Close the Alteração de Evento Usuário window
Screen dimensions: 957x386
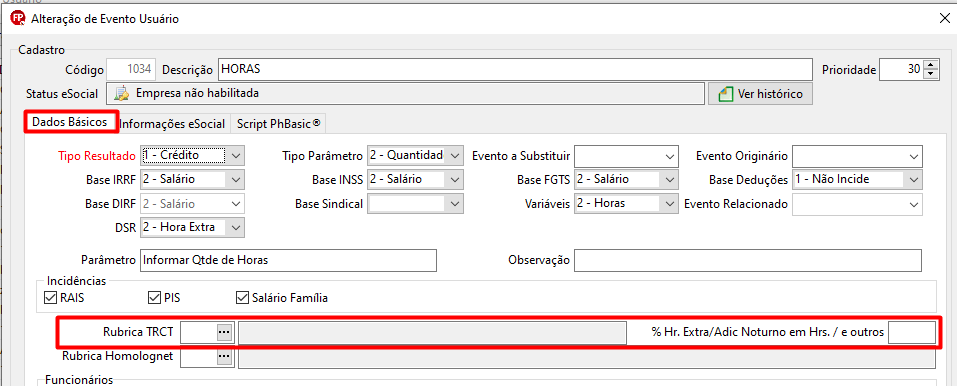(944, 19)
